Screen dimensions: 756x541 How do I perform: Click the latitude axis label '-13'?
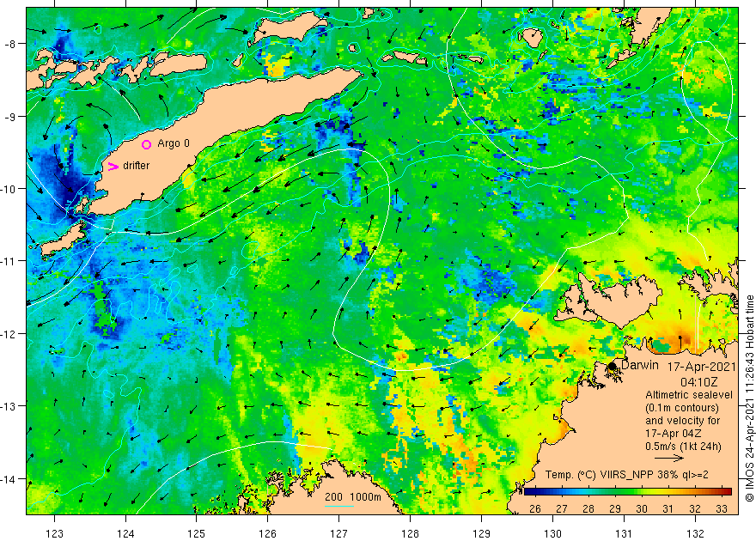point(9,406)
